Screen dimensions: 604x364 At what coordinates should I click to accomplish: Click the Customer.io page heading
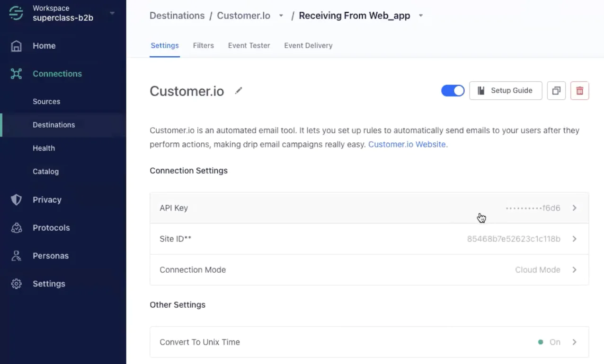(187, 91)
